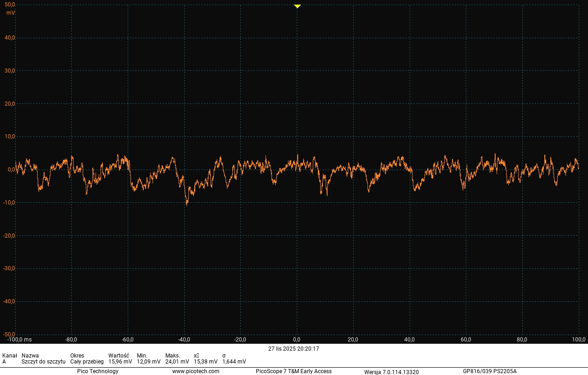Click the mV unit label on voltage axis
Image resolution: width=588 pixels, height=375 pixels.
coord(11,13)
